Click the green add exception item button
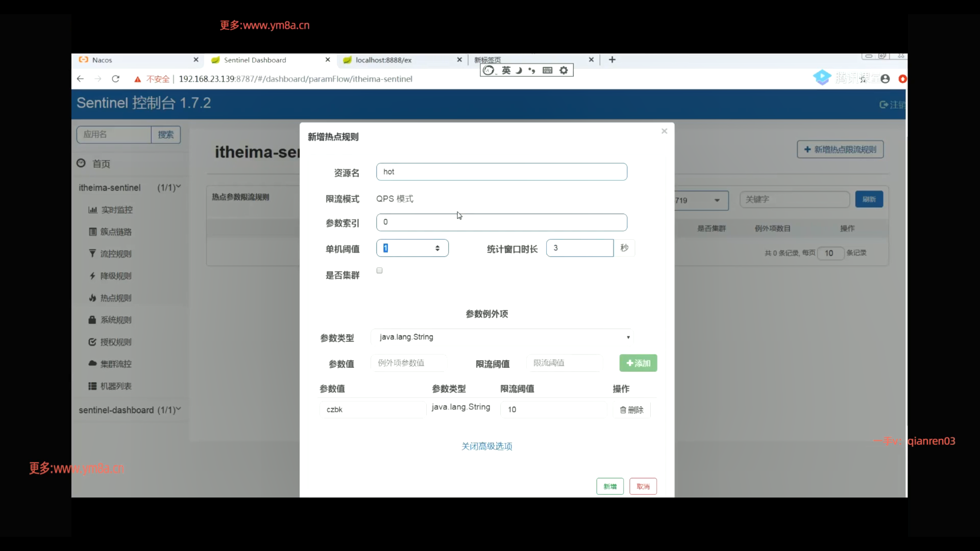The image size is (980, 551). [638, 363]
